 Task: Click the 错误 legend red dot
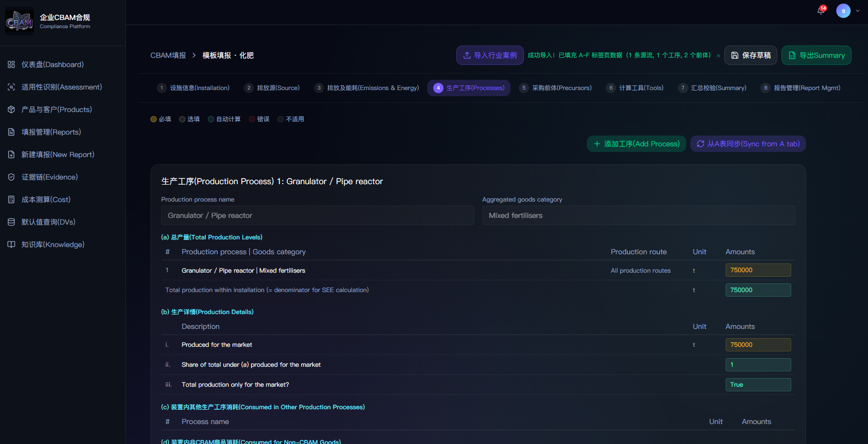252,119
